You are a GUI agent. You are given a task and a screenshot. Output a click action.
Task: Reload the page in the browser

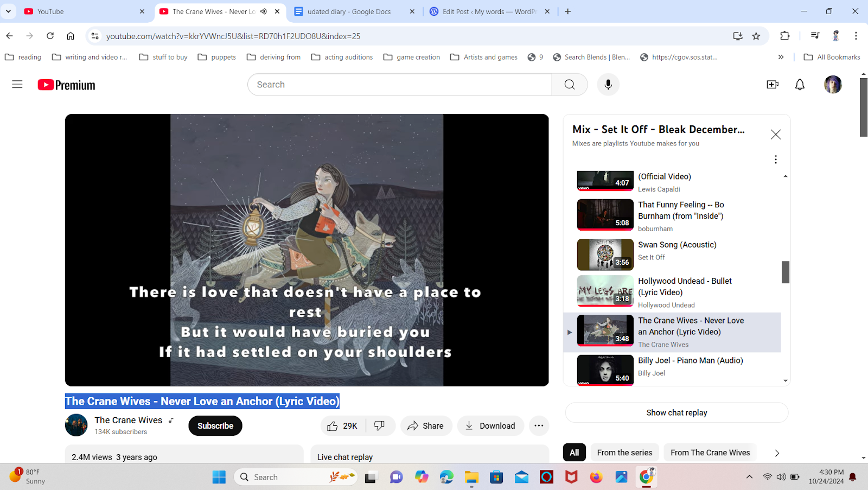[x=50, y=36]
